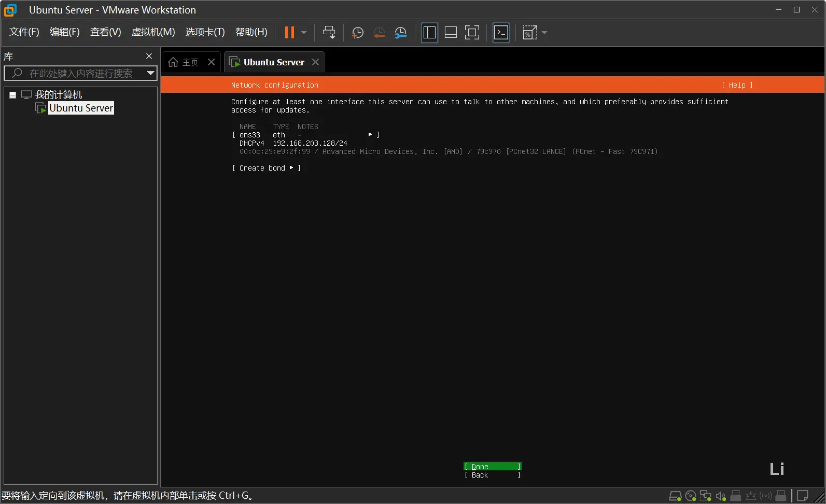
Task: Open the 虚拟机(M) menu
Action: (x=153, y=32)
